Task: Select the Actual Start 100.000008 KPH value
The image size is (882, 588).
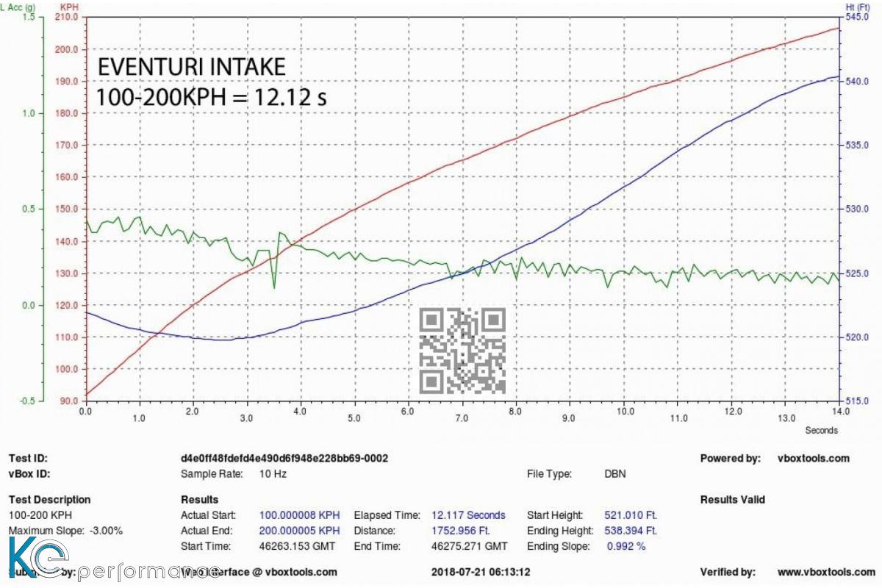Action: tap(299, 515)
